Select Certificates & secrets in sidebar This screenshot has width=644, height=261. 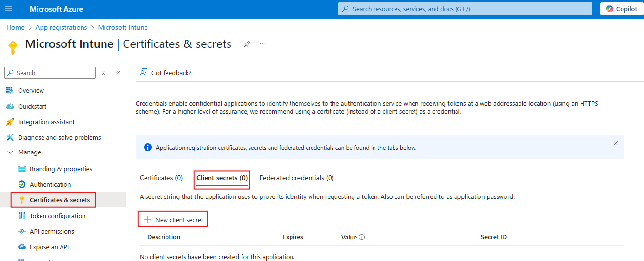60,200
